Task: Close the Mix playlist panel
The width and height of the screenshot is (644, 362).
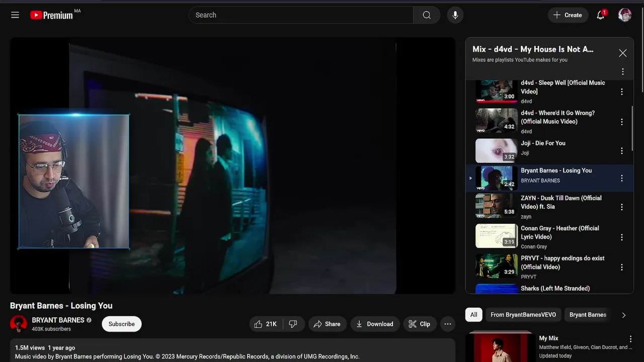Action: 623,53
